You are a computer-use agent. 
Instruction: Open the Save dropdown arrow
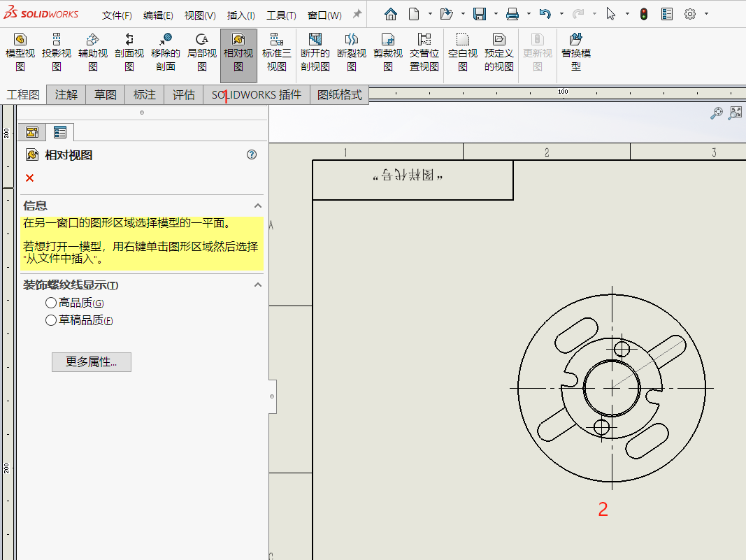496,14
